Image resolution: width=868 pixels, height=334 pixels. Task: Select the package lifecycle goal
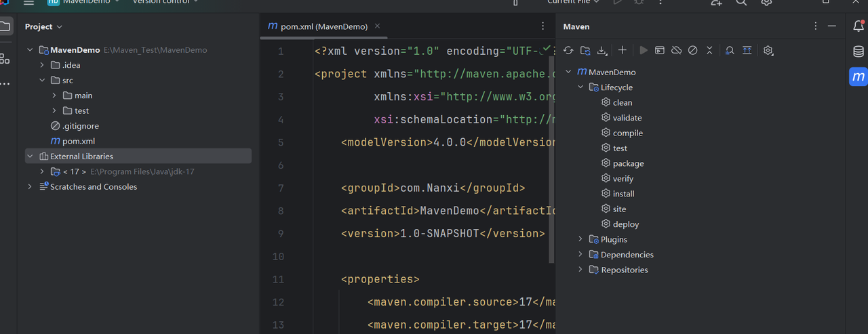[x=628, y=163]
